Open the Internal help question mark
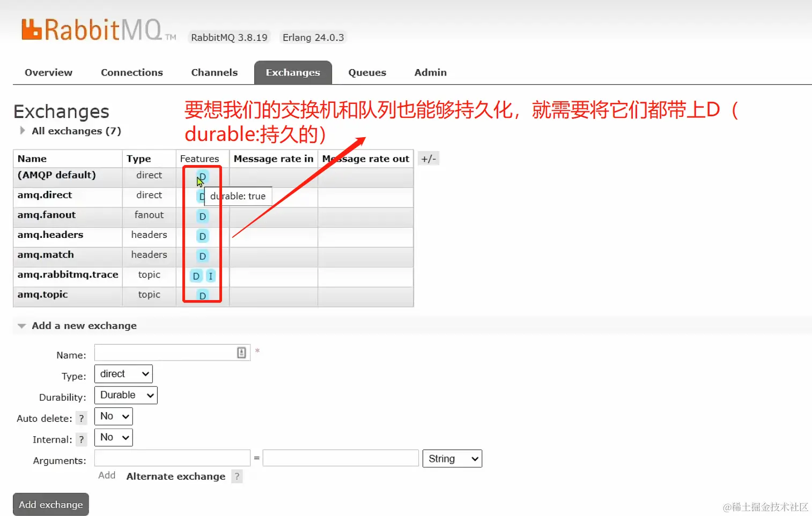812x516 pixels. (x=82, y=440)
